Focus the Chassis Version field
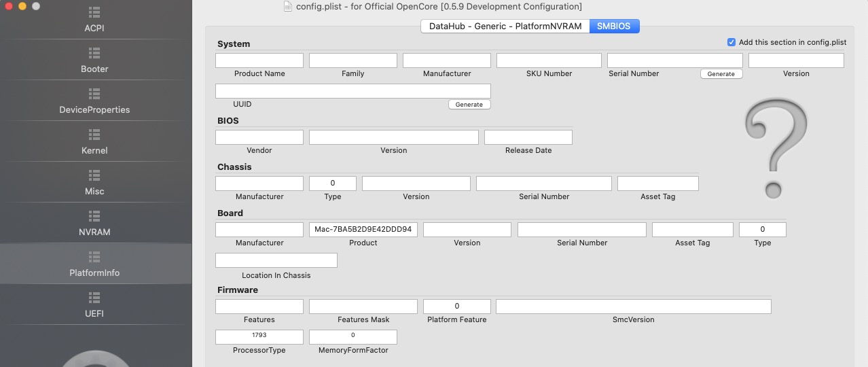This screenshot has height=367, width=868. [x=416, y=183]
